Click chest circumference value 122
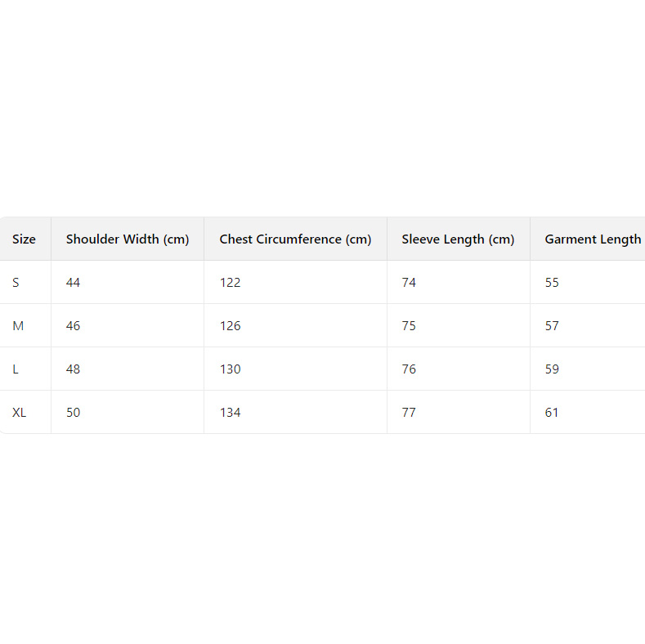Screen dimensions: 645x644 point(230,283)
